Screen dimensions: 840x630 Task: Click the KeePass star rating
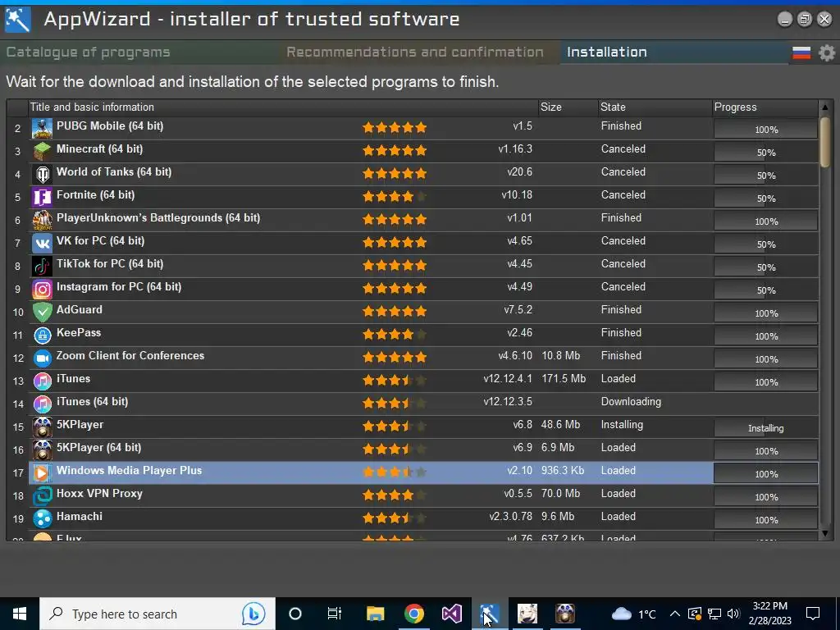click(x=395, y=335)
